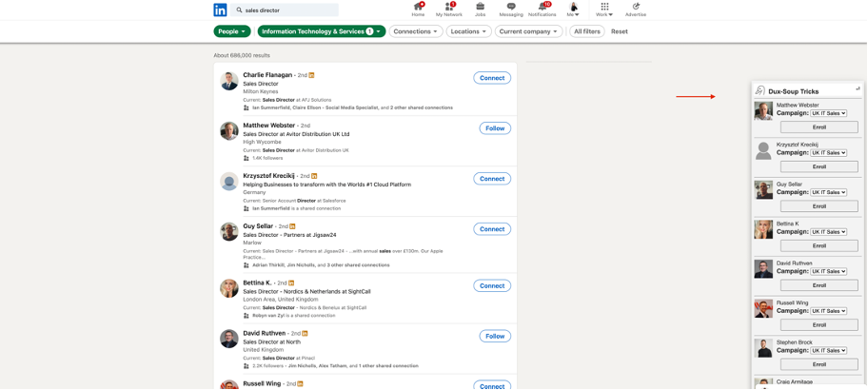Click shared connections icon under Charlie Flanagan
The width and height of the screenshot is (868, 390).
click(246, 107)
